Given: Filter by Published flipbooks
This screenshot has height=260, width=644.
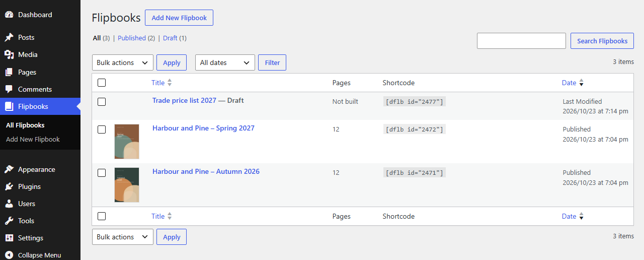Looking at the screenshot, I should click(x=132, y=38).
